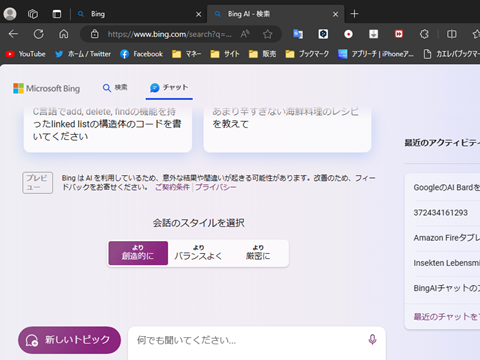Open the Facebook bookmark

tap(141, 54)
